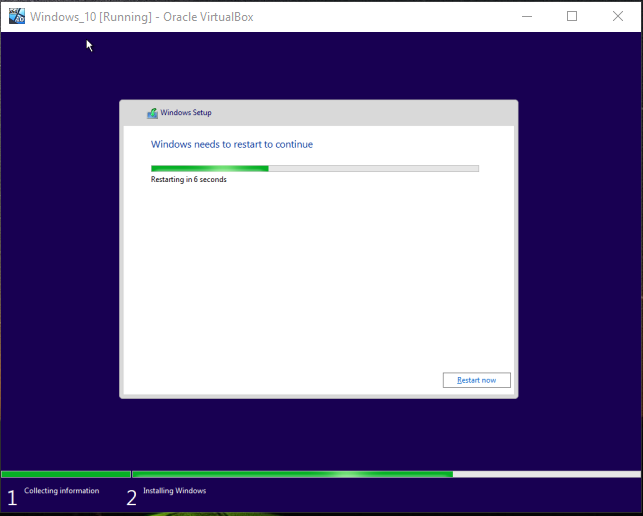
Task: Click the green restart countdown progress bar
Action: 209,168
